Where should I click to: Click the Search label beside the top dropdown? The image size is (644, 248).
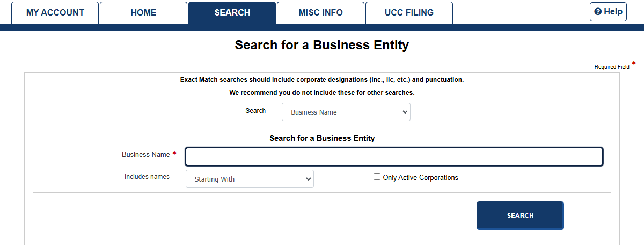(255, 111)
